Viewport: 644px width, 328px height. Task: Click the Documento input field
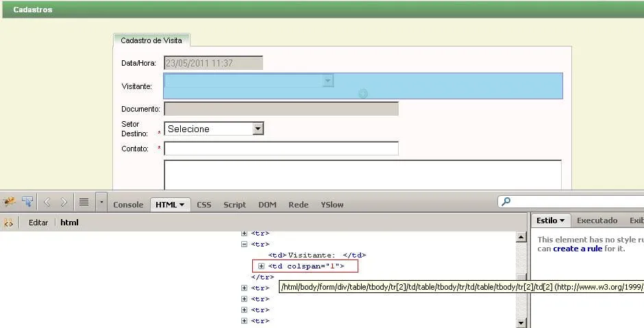(281, 109)
